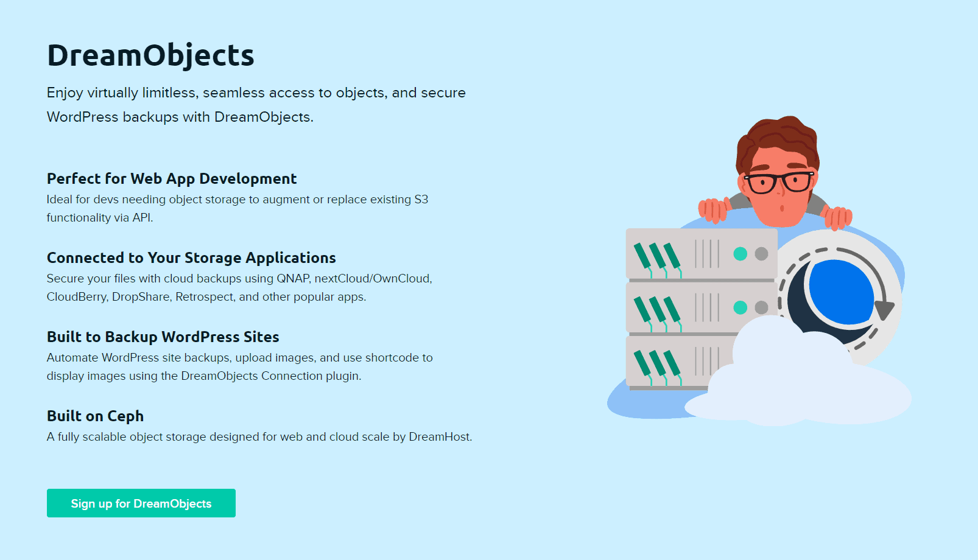Select the Perfect for Web App Development heading
Screen dimensions: 978x560
172,178
